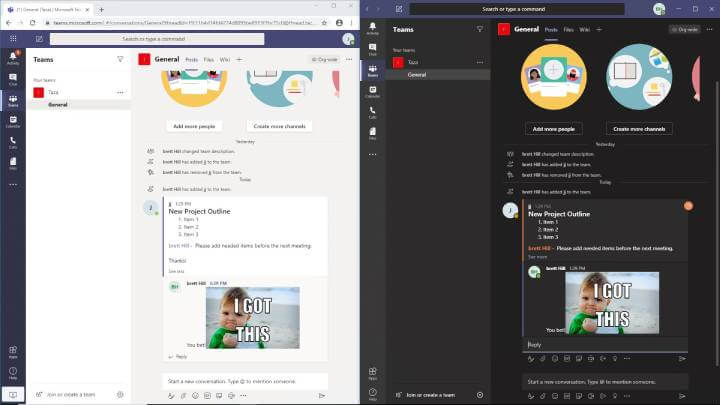Viewport: 720px width, 405px height.
Task: Click See less in browser Teams message
Action: tap(176, 271)
